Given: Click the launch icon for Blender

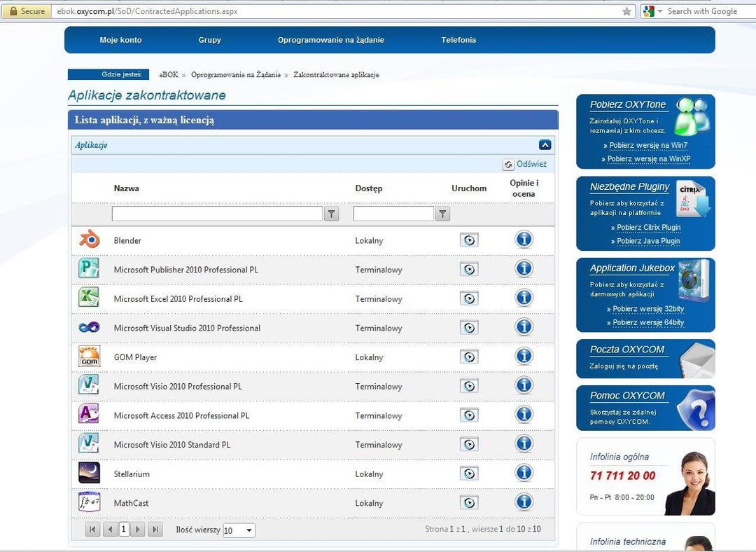Looking at the screenshot, I should (x=469, y=240).
